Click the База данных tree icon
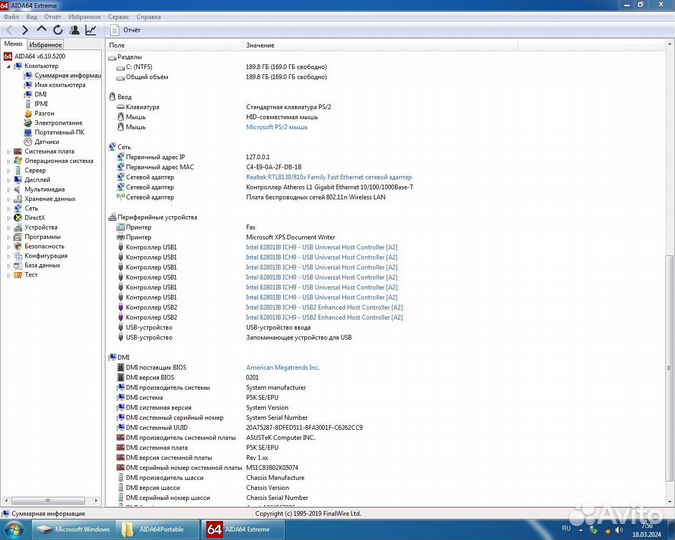This screenshot has height=540, width=675. tap(18, 265)
